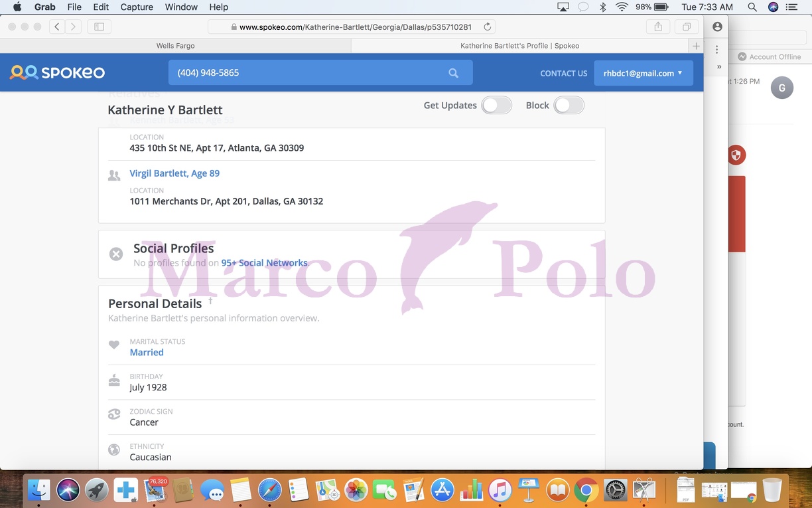812x508 pixels.
Task: Click the search magnifier in Spokeo bar
Action: (x=453, y=73)
